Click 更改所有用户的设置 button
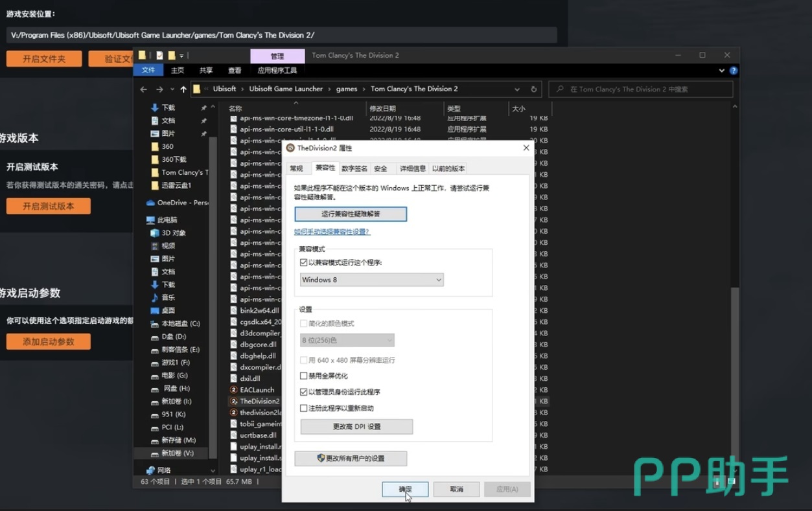 click(x=351, y=458)
